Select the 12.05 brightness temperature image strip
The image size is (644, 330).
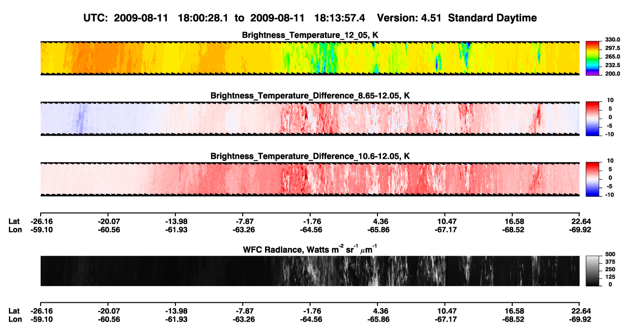[x=310, y=58]
